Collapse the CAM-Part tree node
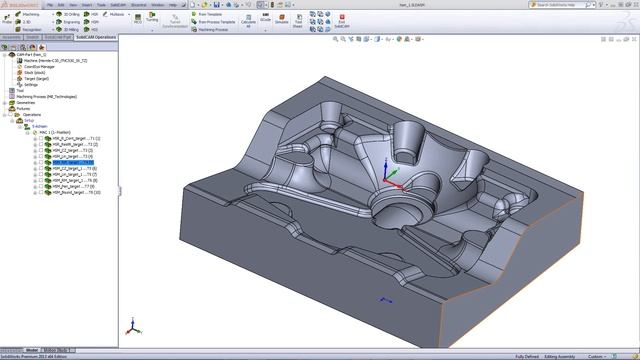640x360 pixels. click(4, 55)
